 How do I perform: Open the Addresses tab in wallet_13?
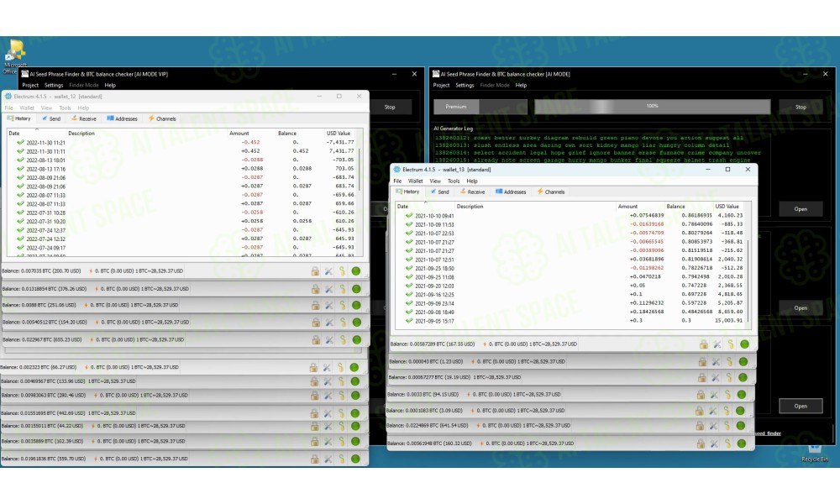click(x=511, y=192)
